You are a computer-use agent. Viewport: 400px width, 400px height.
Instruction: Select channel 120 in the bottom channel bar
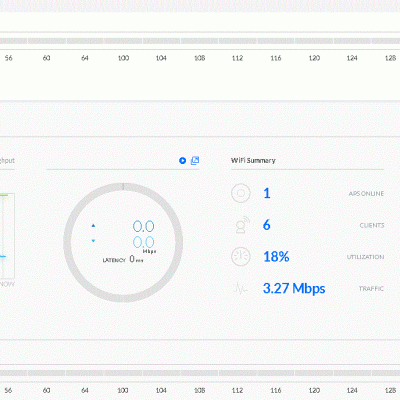click(x=314, y=390)
